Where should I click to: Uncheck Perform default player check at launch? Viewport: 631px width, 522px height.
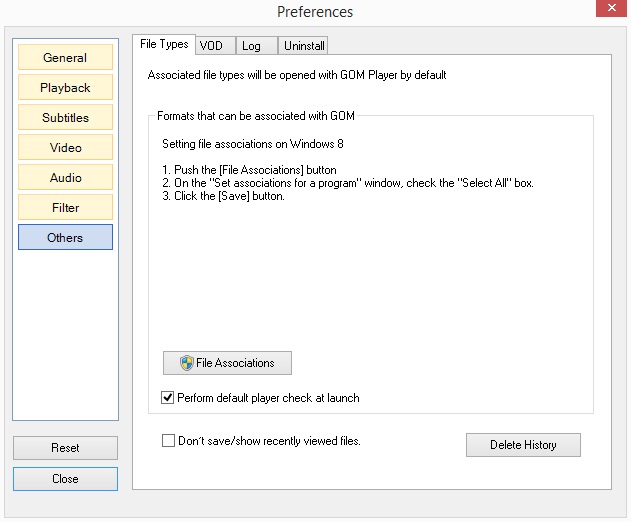(167, 398)
